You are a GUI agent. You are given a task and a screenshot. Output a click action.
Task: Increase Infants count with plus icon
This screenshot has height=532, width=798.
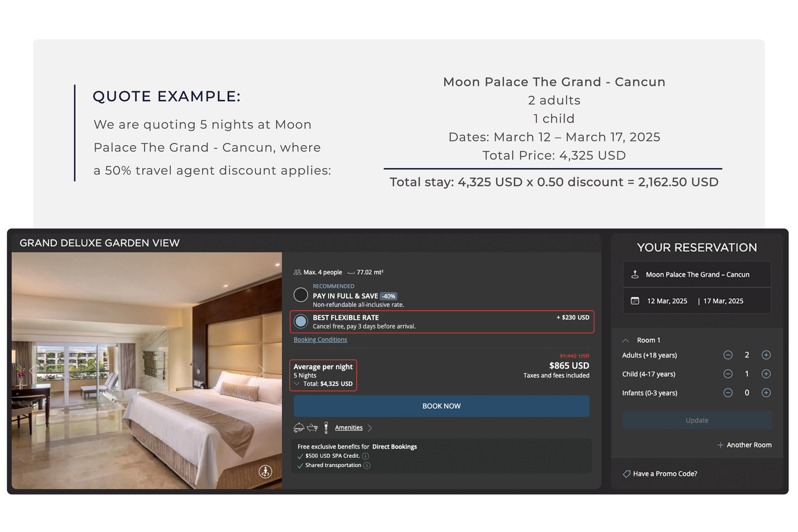click(766, 392)
